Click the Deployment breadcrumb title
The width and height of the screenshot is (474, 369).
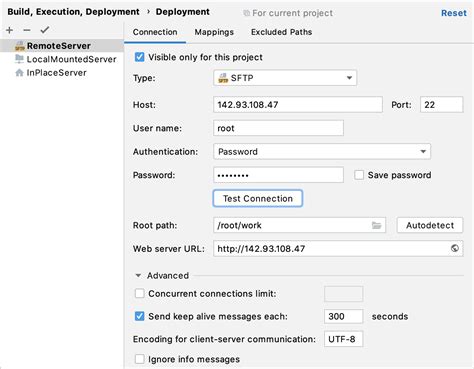[x=183, y=12]
